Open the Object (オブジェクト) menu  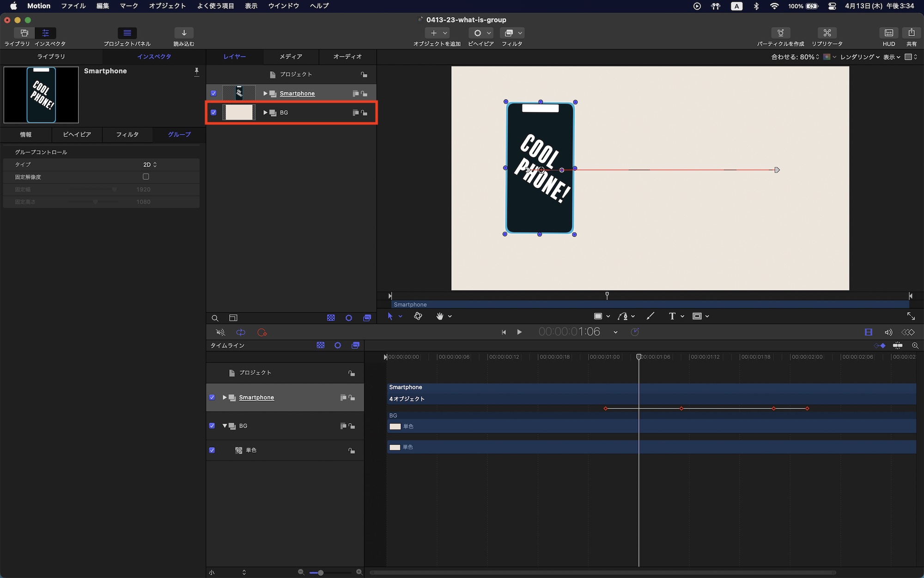click(x=167, y=6)
